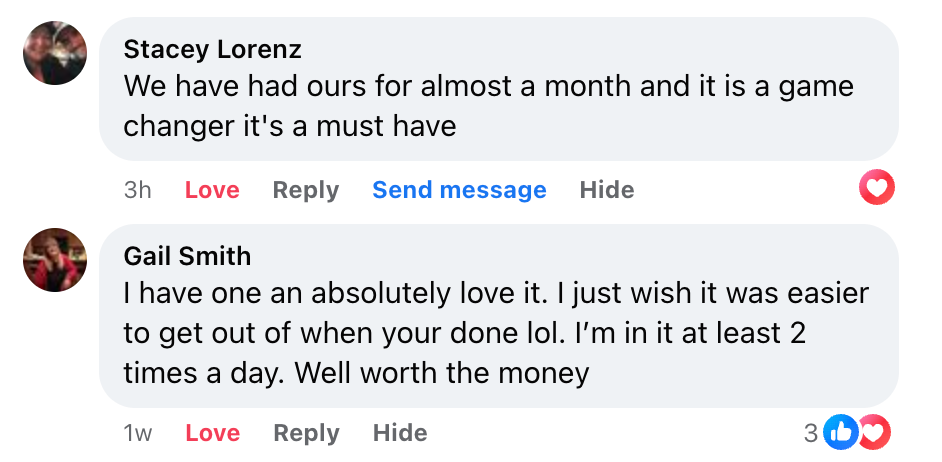Toggle Love on Gail Smith's comment

(212, 433)
